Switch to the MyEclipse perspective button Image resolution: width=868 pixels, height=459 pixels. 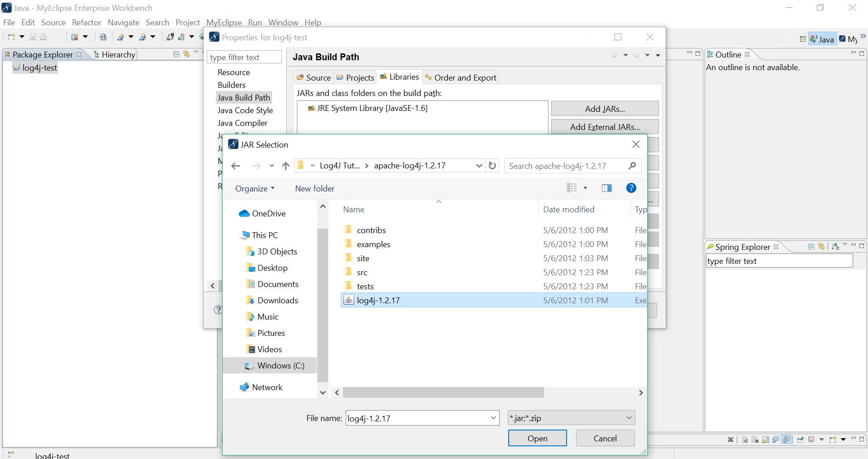(848, 39)
